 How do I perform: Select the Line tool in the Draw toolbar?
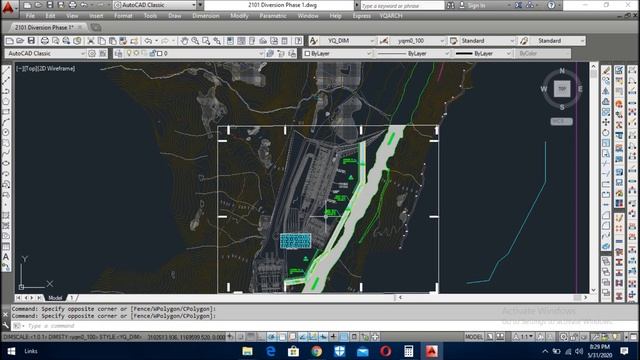(x=6, y=71)
